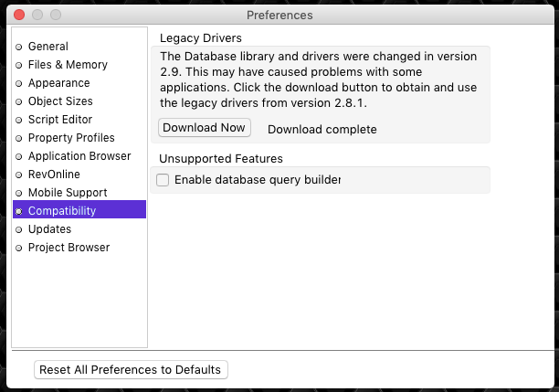This screenshot has height=392, width=559.
Task: Open Mobile Support settings
Action: pos(68,193)
